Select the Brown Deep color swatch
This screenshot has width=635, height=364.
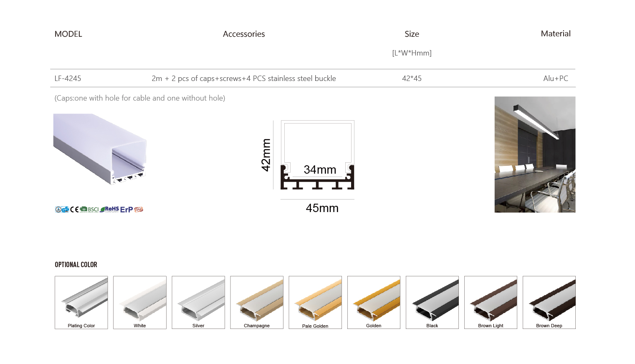pos(549,303)
